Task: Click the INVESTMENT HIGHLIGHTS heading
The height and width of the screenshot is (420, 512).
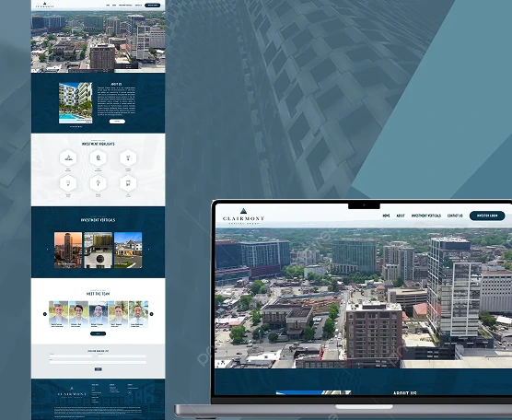Action: [98, 144]
